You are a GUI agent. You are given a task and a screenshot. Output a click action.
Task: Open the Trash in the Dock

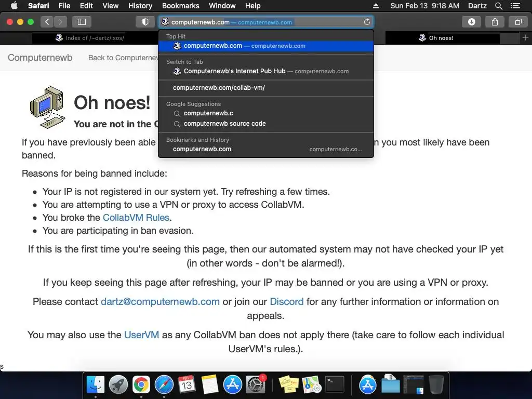point(436,385)
